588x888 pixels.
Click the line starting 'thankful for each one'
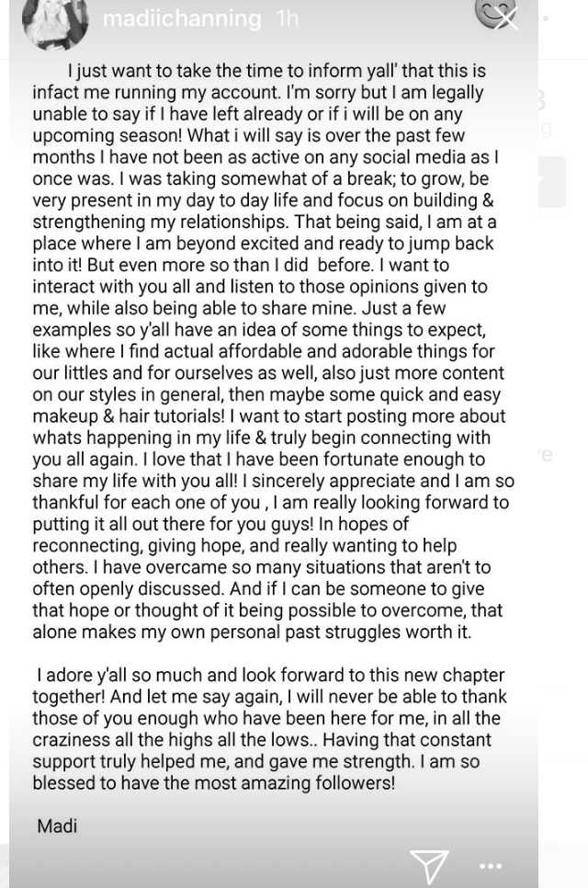coord(270,502)
